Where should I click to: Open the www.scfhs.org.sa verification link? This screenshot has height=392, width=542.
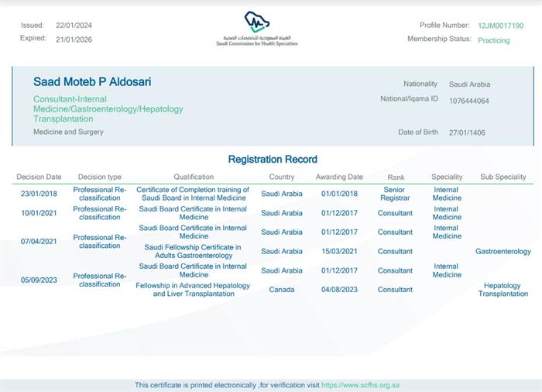click(360, 385)
